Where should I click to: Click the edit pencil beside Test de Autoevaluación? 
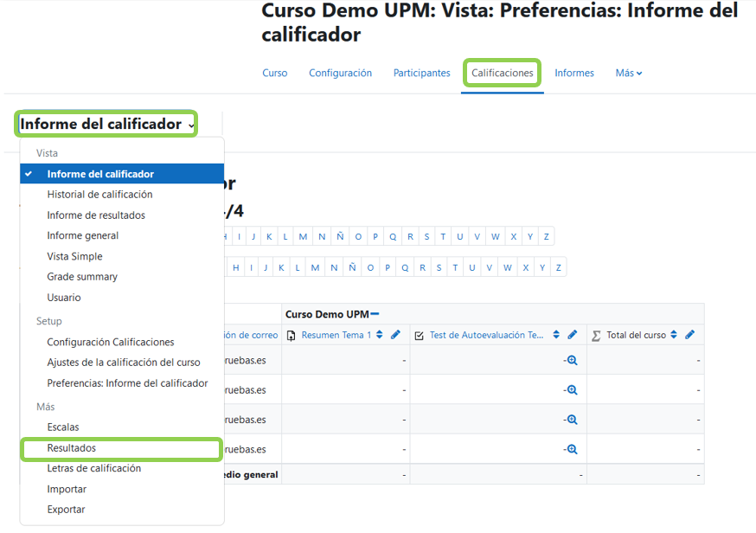pos(573,334)
